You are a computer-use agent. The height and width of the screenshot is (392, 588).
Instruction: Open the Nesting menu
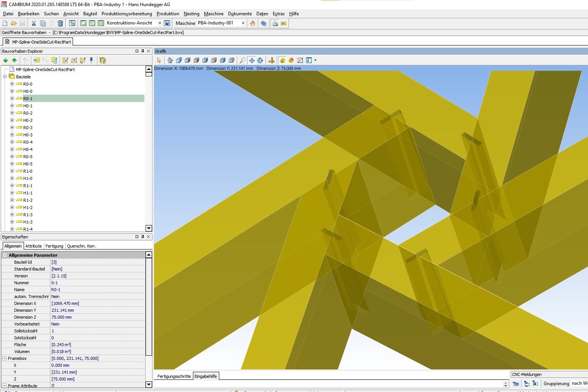(x=191, y=14)
